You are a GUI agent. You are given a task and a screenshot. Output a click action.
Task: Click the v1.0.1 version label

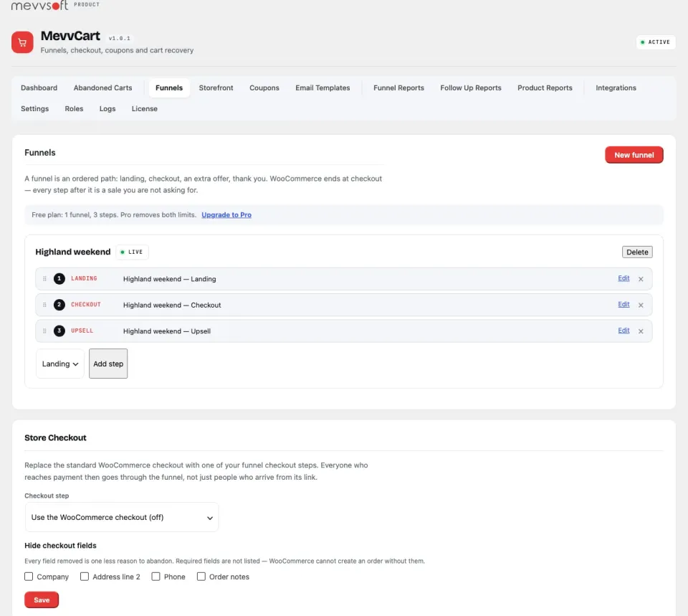[x=120, y=38]
